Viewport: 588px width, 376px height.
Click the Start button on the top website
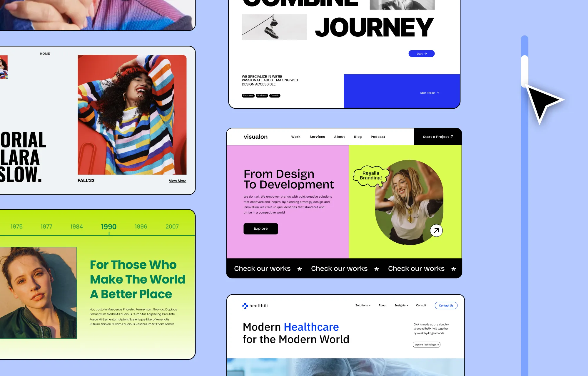pos(422,53)
